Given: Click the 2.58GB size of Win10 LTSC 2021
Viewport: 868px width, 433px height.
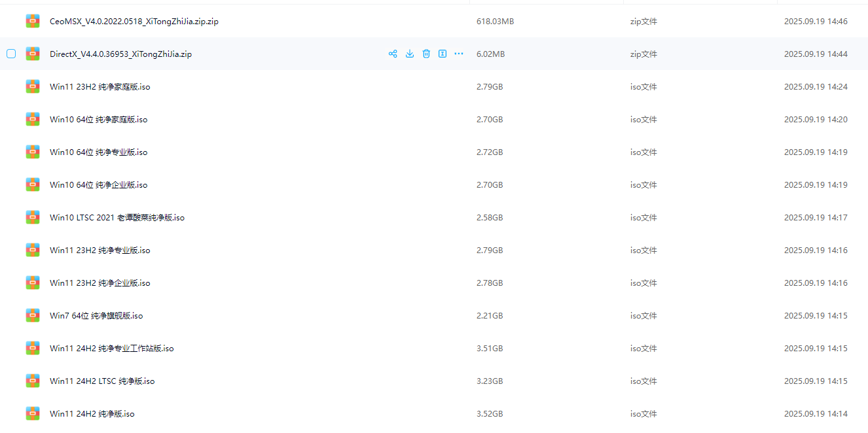Looking at the screenshot, I should coord(490,217).
